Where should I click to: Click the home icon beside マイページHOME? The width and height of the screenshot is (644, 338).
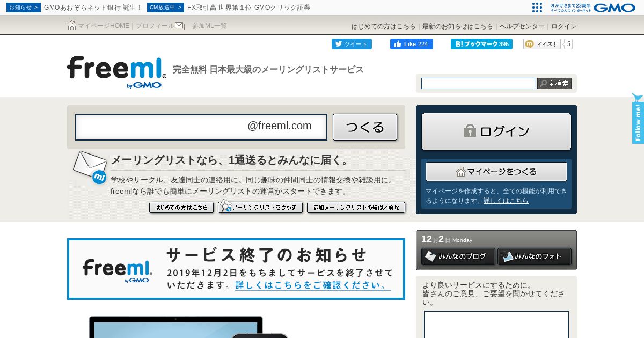click(72, 25)
